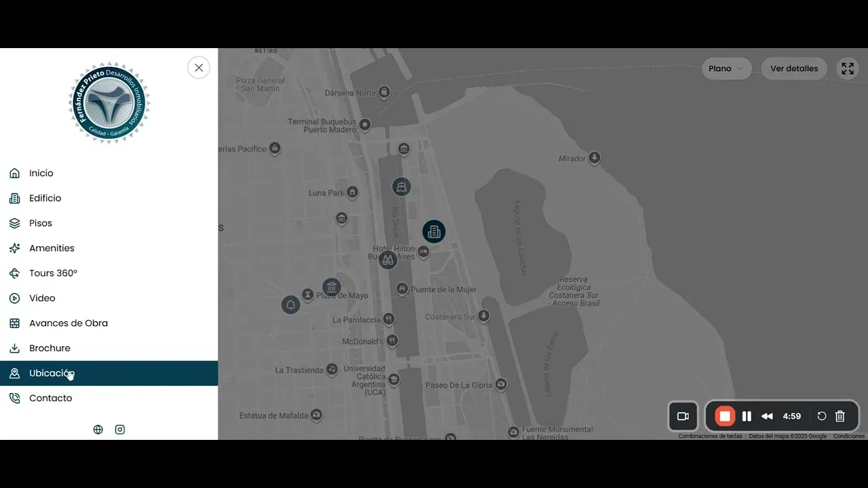This screenshot has width=868, height=488.
Task: Click the Fernández Prieto logo
Action: [109, 103]
